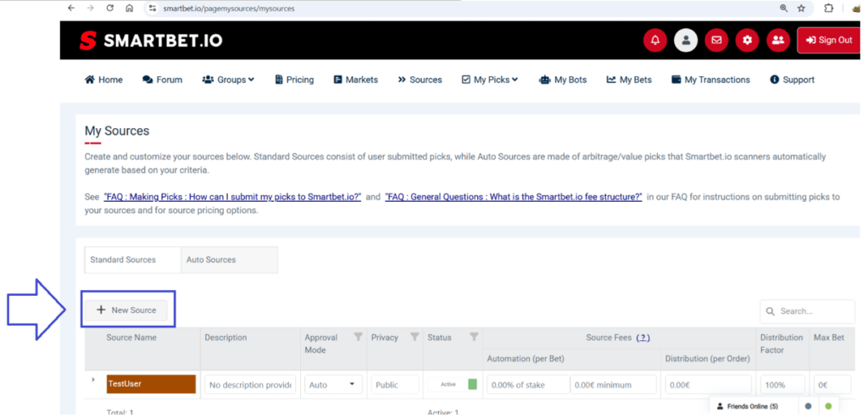Expand the Groups menu
Image resolution: width=868 pixels, height=419 pixels.
[x=228, y=80]
